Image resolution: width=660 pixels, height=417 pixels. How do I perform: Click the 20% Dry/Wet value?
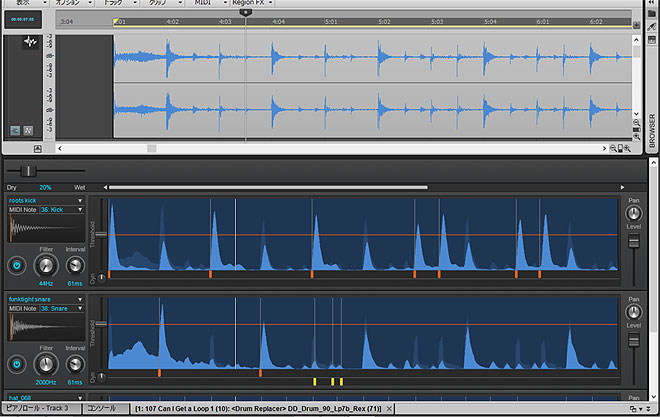coord(45,187)
